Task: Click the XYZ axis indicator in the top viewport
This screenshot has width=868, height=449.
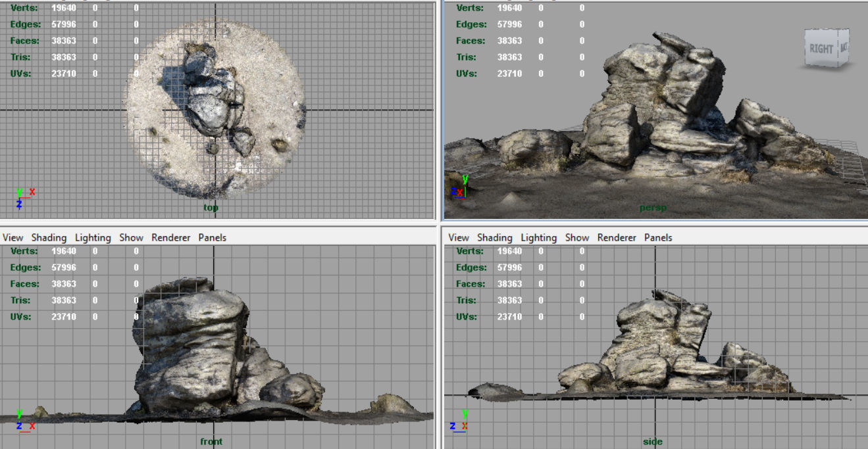Action: coord(25,198)
